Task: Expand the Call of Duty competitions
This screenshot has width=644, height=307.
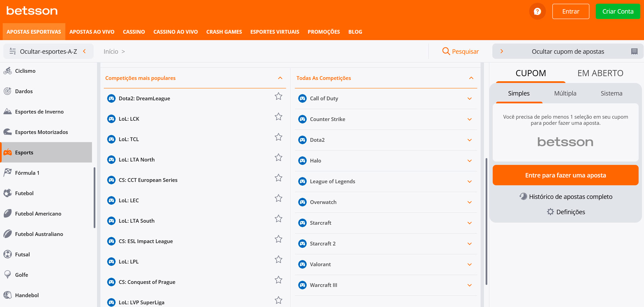Action: click(x=470, y=99)
